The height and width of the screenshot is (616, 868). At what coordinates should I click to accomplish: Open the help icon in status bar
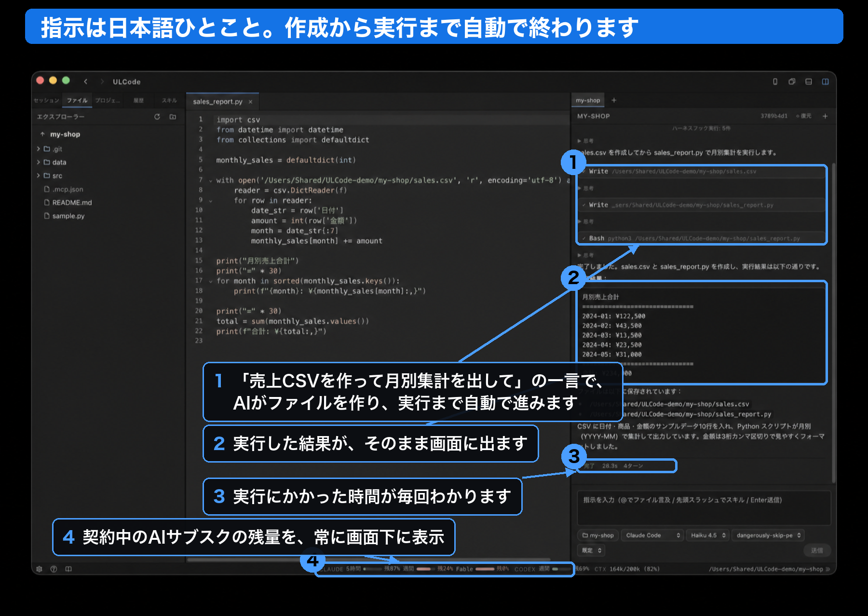(54, 569)
